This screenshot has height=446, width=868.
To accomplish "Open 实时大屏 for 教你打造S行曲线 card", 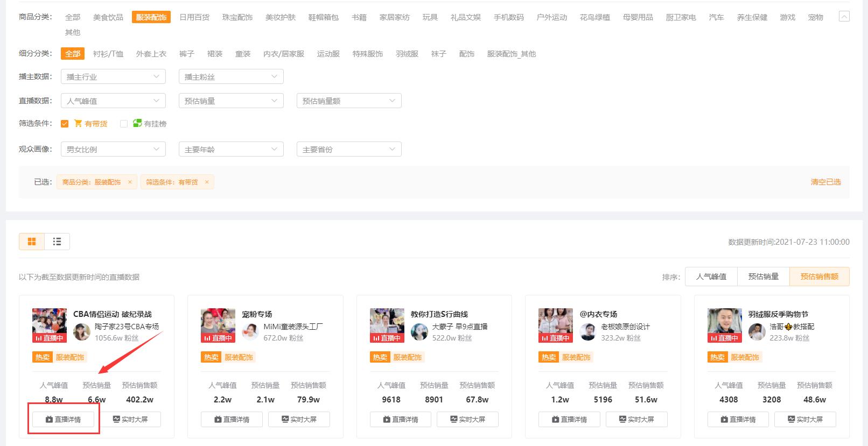I will tap(467, 419).
